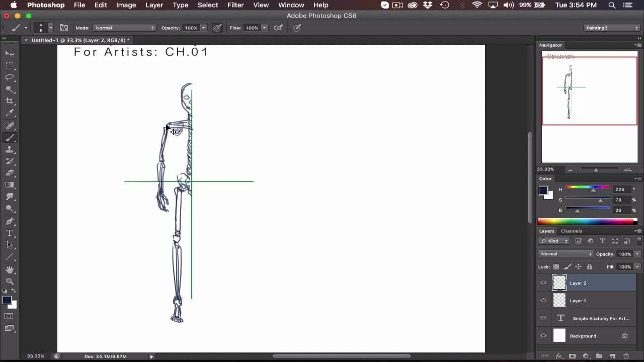644x362 pixels.
Task: Select the Horizontal Type tool
Action: tap(10, 233)
